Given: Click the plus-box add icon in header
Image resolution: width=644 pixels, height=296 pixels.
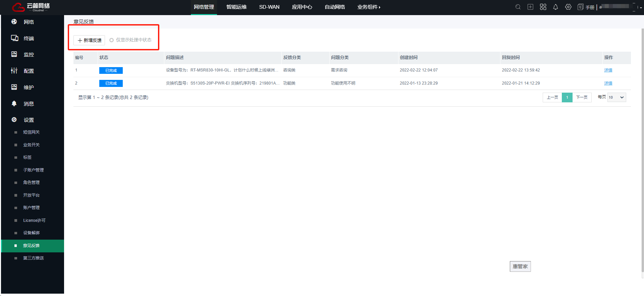Looking at the screenshot, I should tap(530, 7).
